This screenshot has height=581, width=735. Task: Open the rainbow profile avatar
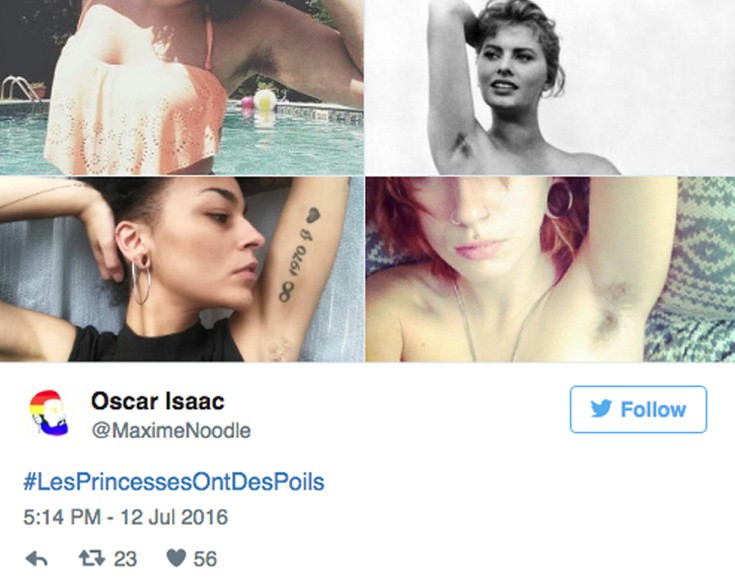49,414
